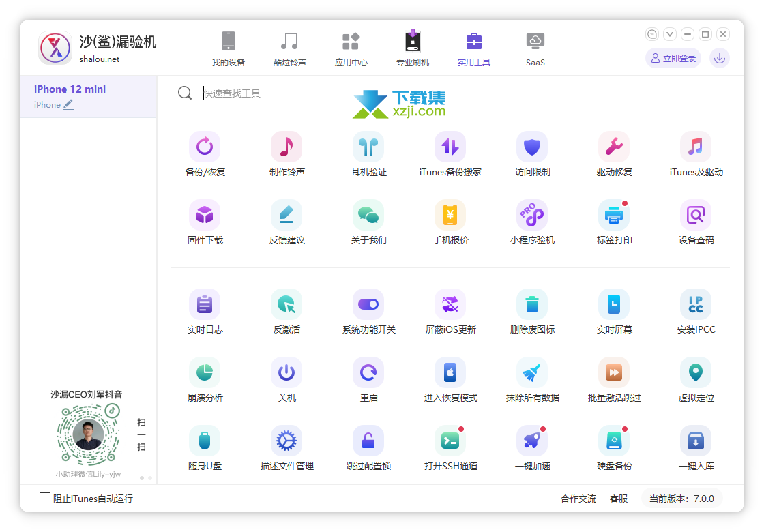This screenshot has width=764, height=532.
Task: Open the 打开SSH通道 terminal tool
Action: coord(450,441)
